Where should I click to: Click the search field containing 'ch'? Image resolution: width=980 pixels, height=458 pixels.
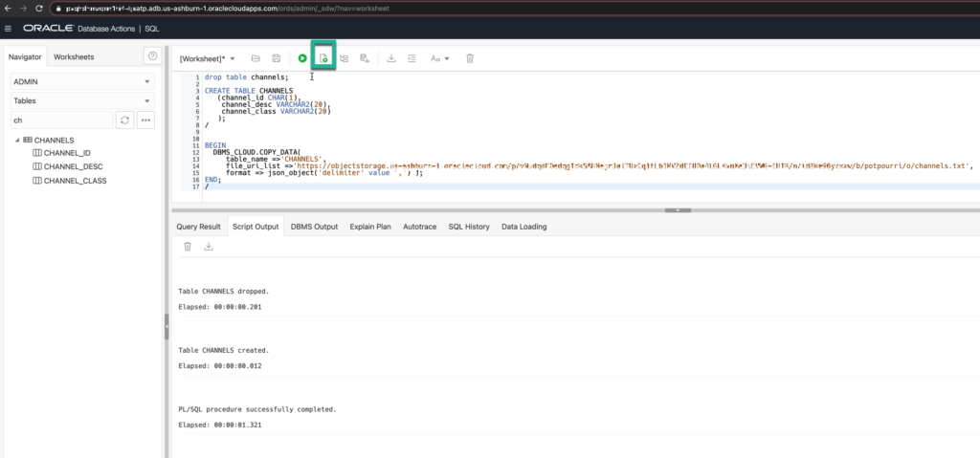pyautogui.click(x=62, y=120)
